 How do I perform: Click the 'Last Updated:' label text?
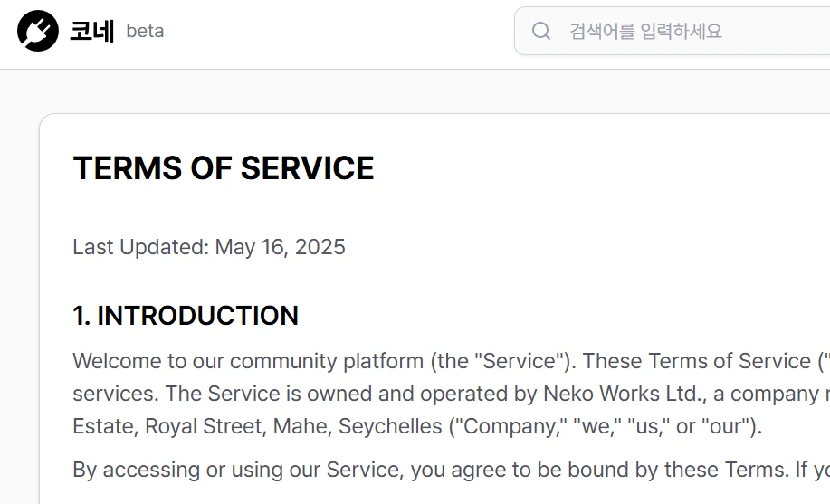tap(141, 247)
